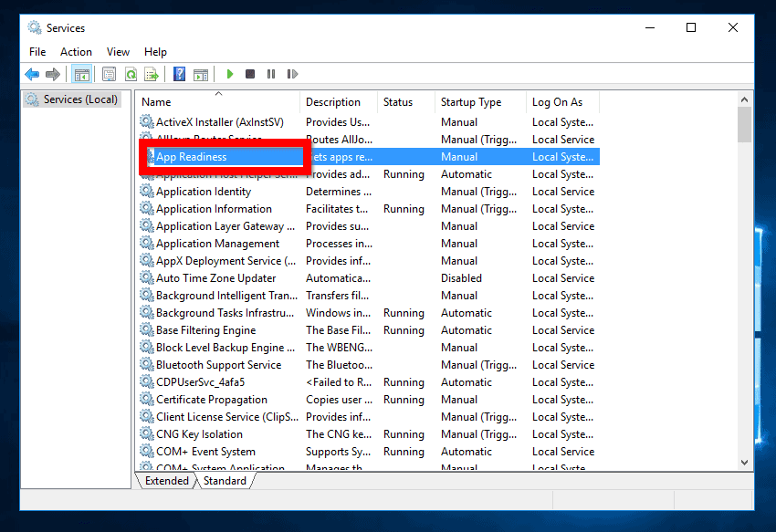This screenshot has height=532, width=776.
Task: Click gear icon of ActiveX Installer service
Action: click(146, 121)
